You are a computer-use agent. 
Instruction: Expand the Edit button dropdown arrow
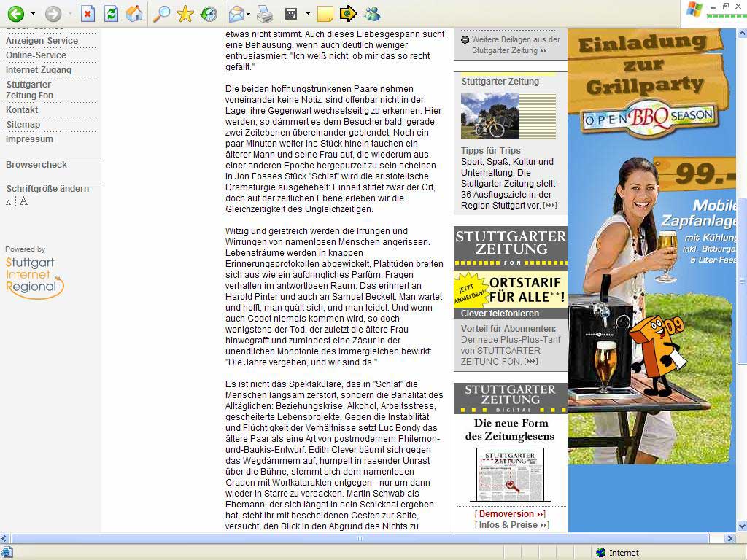pyautogui.click(x=308, y=14)
